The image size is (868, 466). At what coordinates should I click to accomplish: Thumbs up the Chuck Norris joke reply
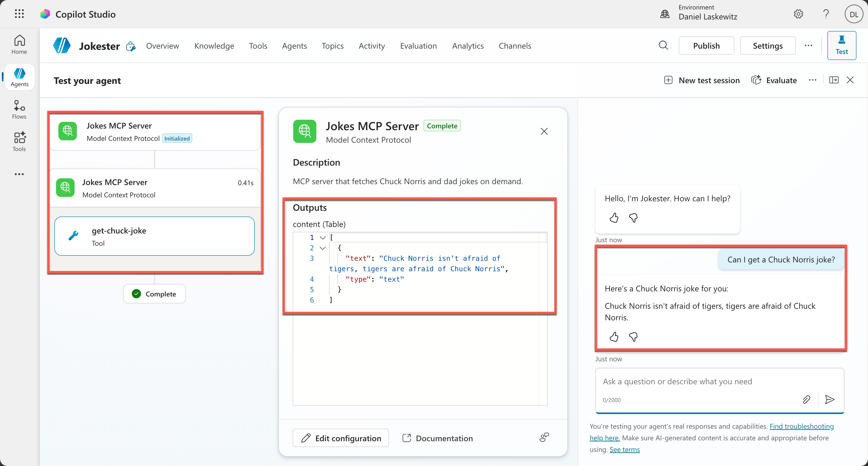[614, 337]
